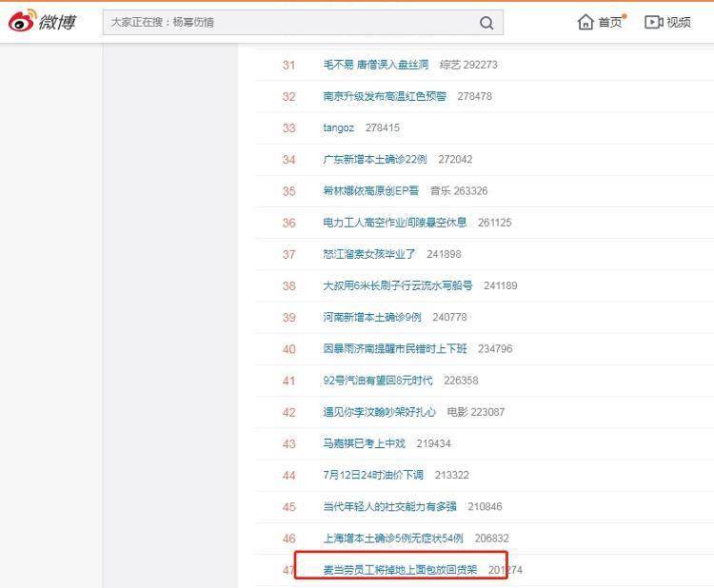Open topic 当代年轻人的社交能力有多强

pyautogui.click(x=389, y=506)
